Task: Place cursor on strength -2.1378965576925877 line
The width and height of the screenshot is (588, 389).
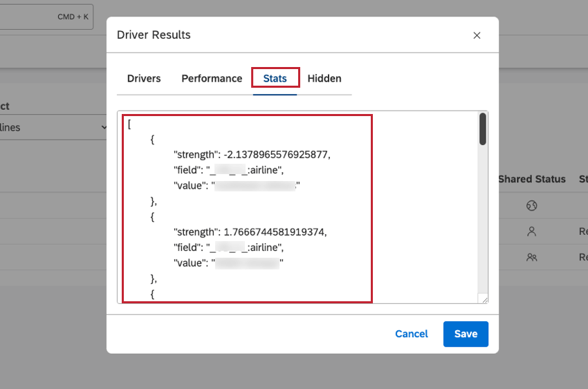Action: coord(252,155)
